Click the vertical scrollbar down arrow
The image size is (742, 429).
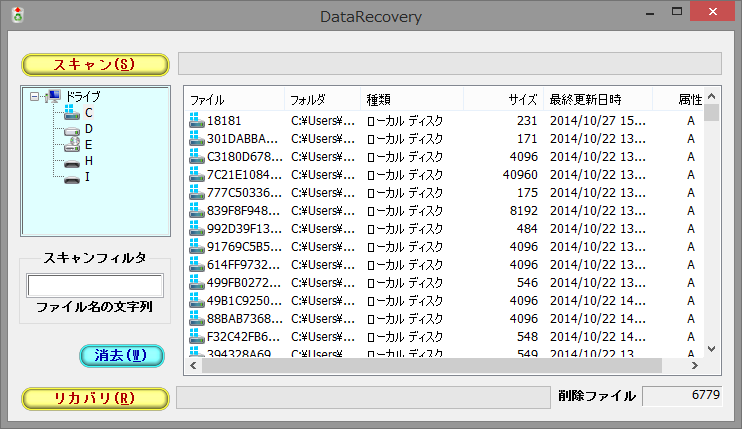click(x=711, y=349)
